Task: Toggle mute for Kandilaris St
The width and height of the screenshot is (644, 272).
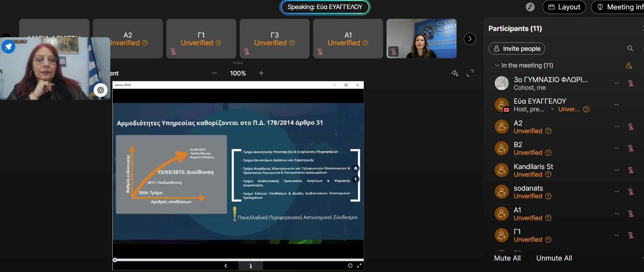Action: [630, 170]
